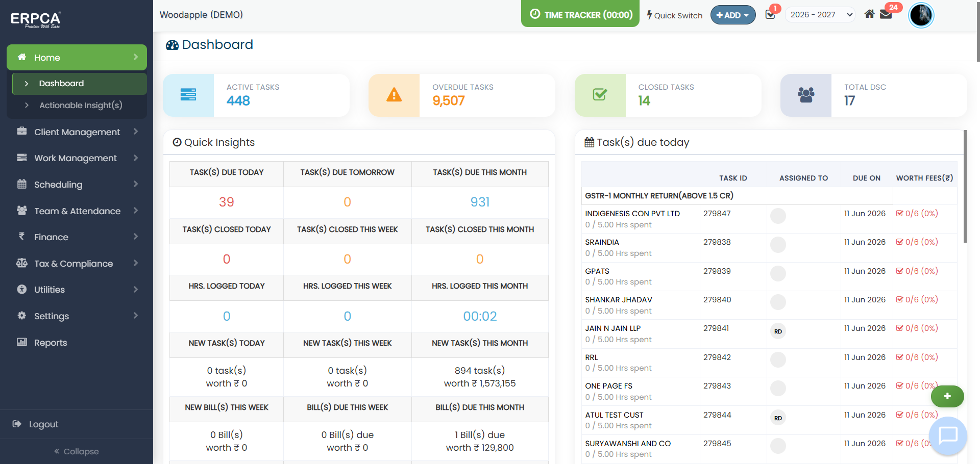Click the Overdue Tasks warning icon tile

394,95
